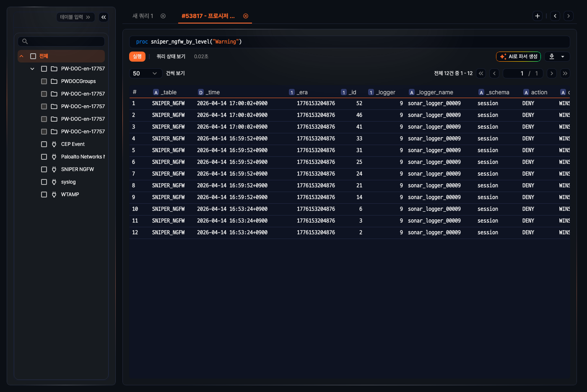The height and width of the screenshot is (392, 587).
Task: Open the 50 rows per page dropdown
Action: coord(145,73)
